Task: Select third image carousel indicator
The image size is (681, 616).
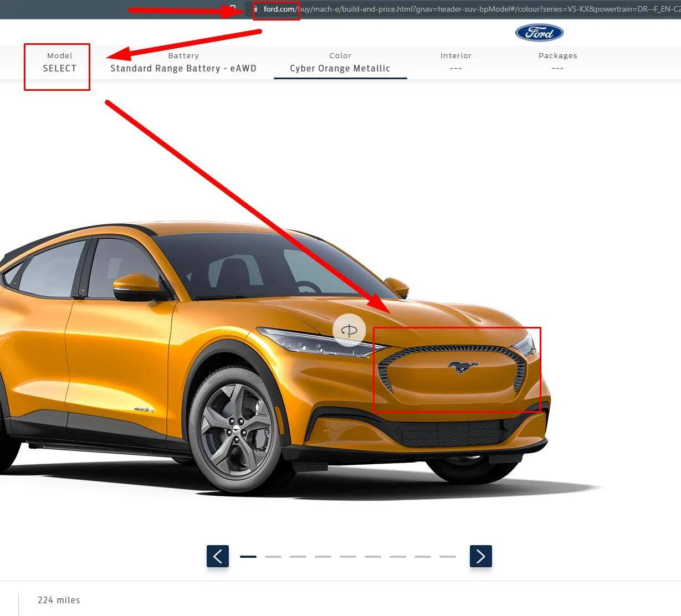Action: click(x=298, y=557)
